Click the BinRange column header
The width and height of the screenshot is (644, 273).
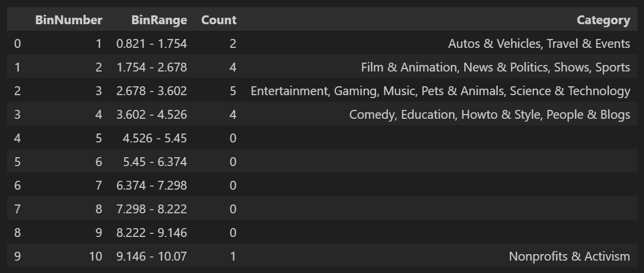click(x=159, y=20)
